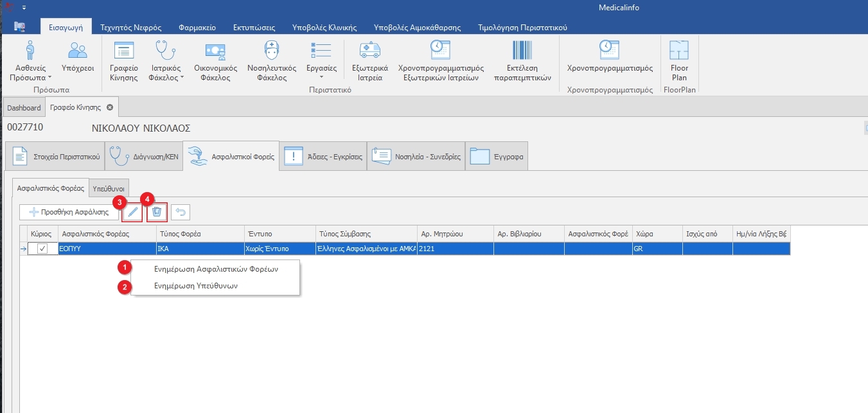Select Ενημέρωση Υπεύθυνων menu entry
This screenshot has height=413, width=868.
point(196,286)
